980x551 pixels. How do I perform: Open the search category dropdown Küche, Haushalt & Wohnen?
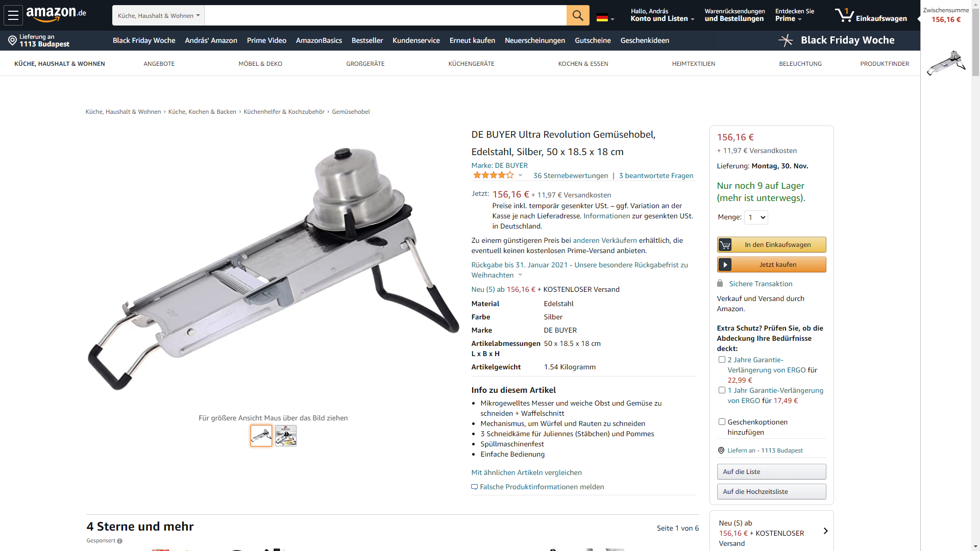point(158,15)
